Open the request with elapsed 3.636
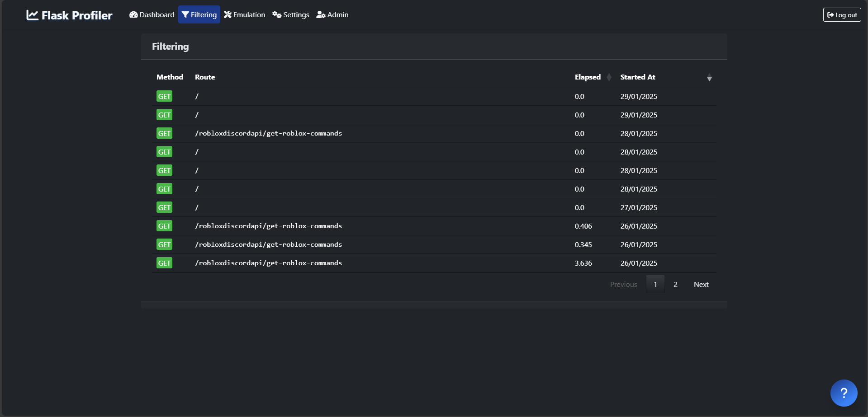868x417 pixels. click(x=434, y=263)
